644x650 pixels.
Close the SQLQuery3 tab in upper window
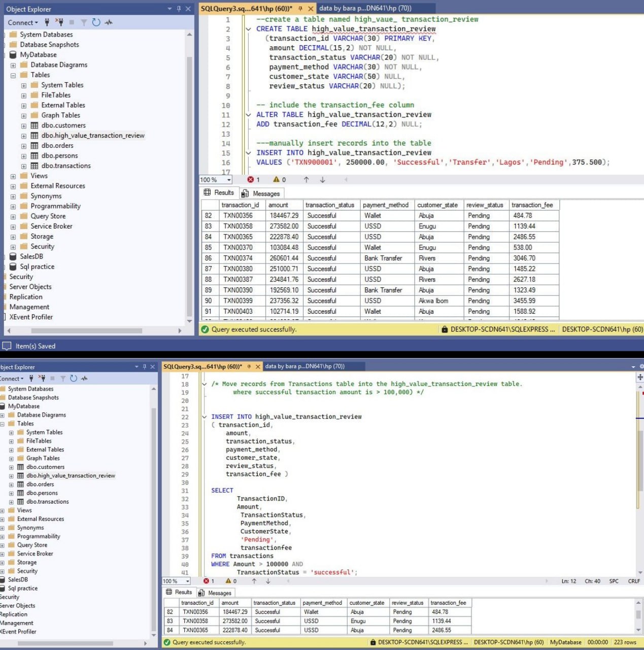(x=310, y=9)
